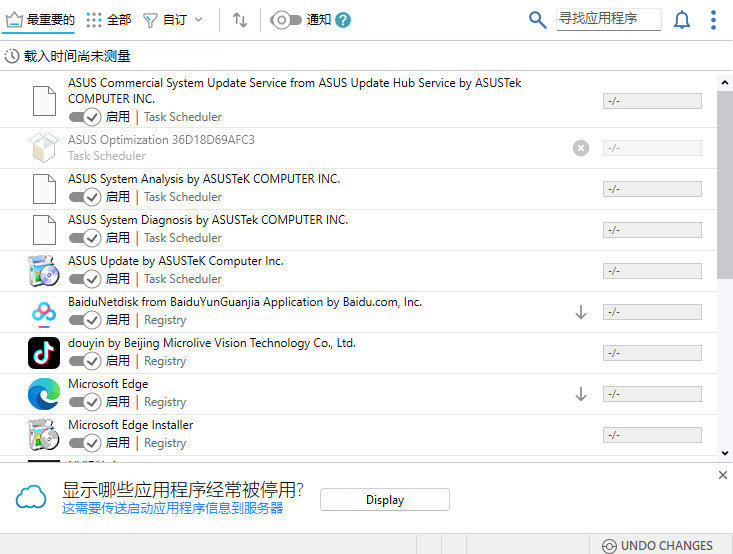This screenshot has width=733, height=554.
Task: Disable Microsoft Edge startup toggle
Action: [x=85, y=402]
